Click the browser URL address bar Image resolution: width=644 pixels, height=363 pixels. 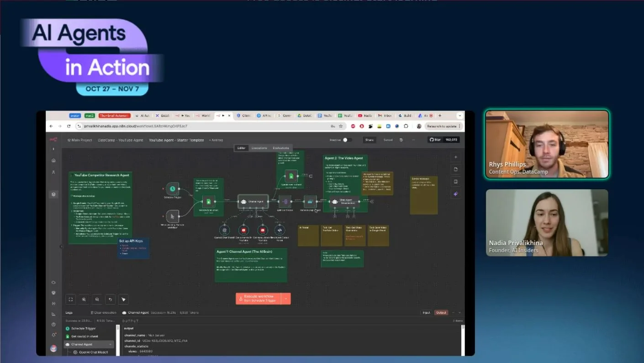point(206,126)
